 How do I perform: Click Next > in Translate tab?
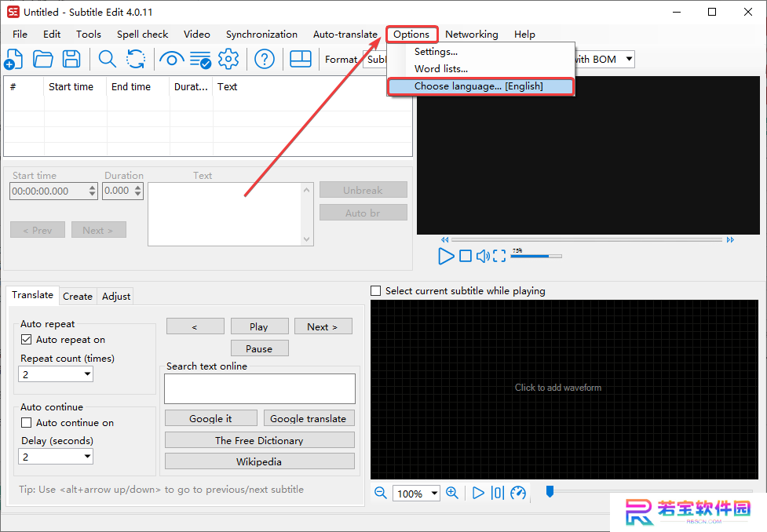click(x=323, y=326)
